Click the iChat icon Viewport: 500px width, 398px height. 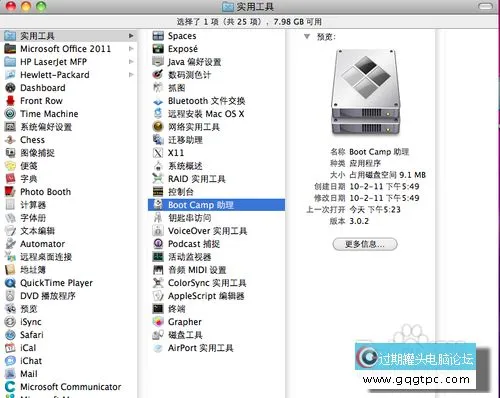[10, 361]
